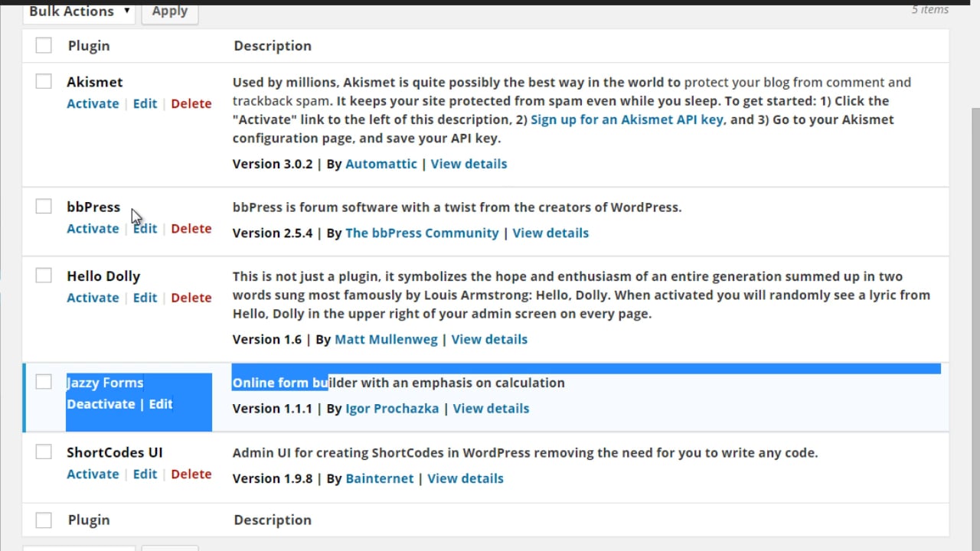The height and width of the screenshot is (551, 980).
Task: Check the Hello Dolly plugin checkbox
Action: click(x=43, y=275)
